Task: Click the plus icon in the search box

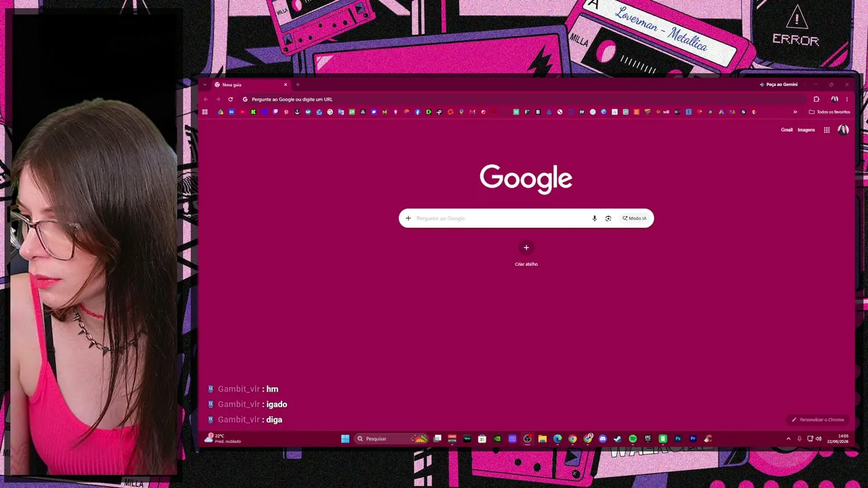Action: 408,218
